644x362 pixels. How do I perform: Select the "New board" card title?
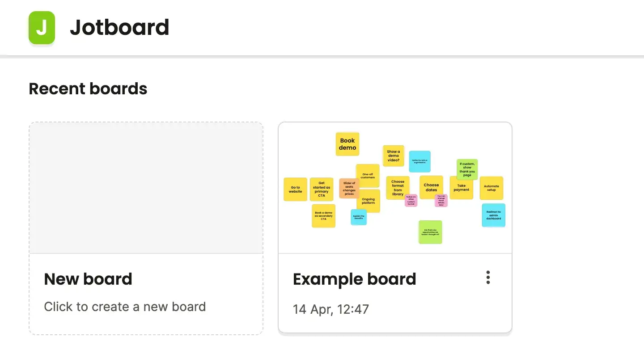coord(88,279)
